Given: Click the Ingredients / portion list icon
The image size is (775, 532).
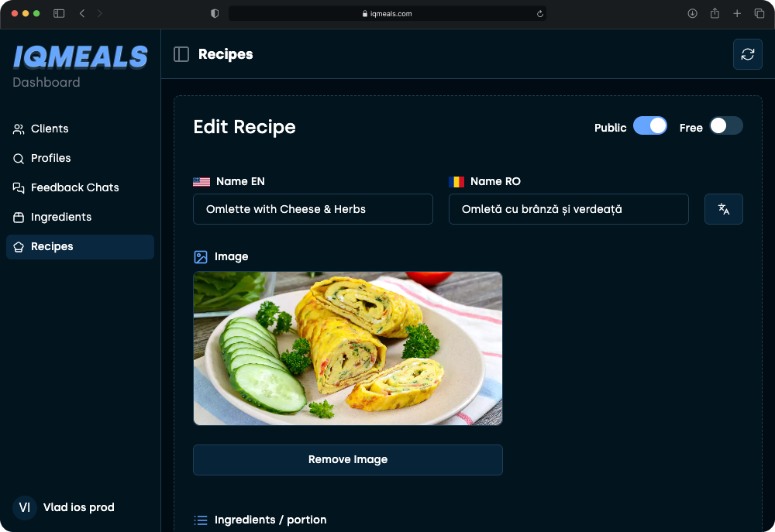Looking at the screenshot, I should [x=201, y=520].
